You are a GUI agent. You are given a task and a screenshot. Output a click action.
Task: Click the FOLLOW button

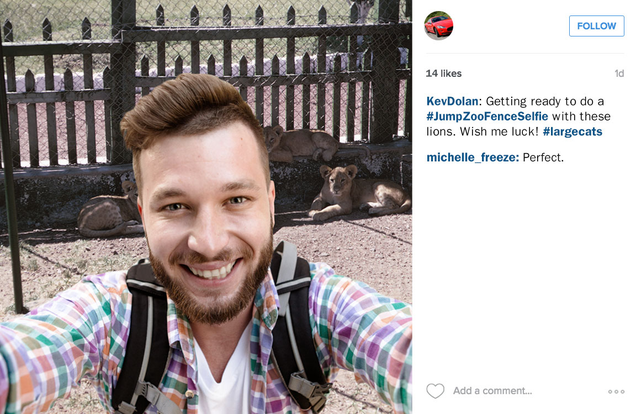596,26
